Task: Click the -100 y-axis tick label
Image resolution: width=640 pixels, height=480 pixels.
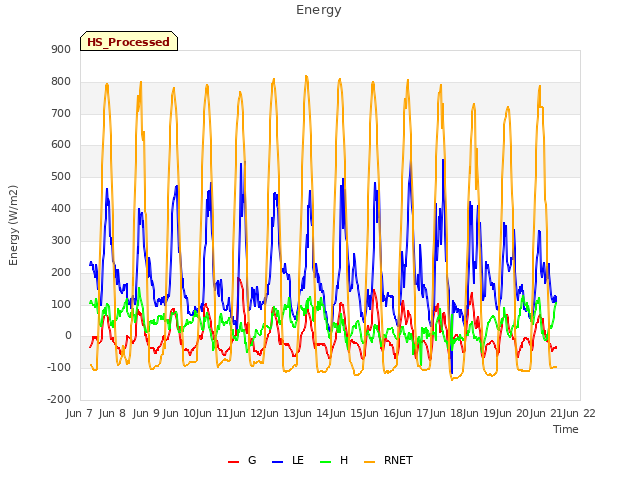Action: (x=59, y=367)
